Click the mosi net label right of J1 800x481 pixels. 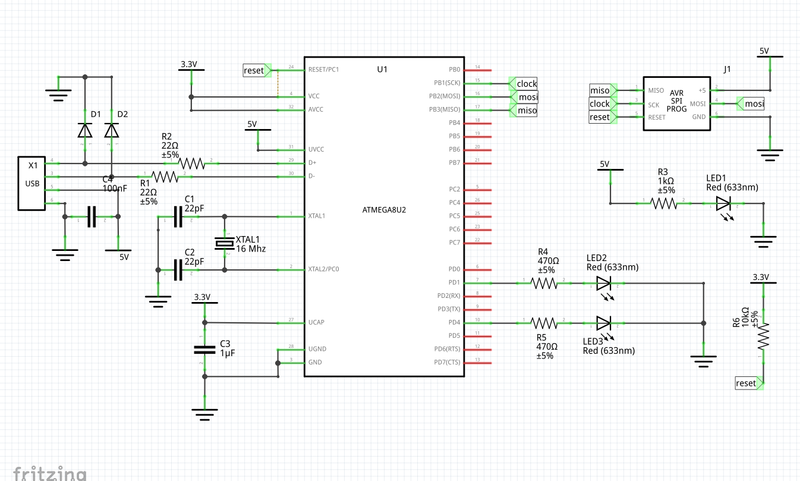pos(754,104)
